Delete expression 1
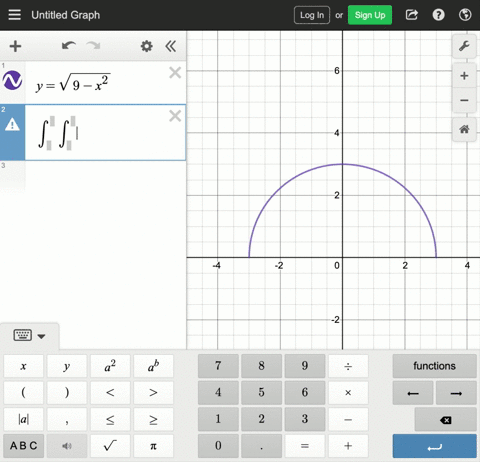Screen dimensions: 480x462 click(x=175, y=72)
